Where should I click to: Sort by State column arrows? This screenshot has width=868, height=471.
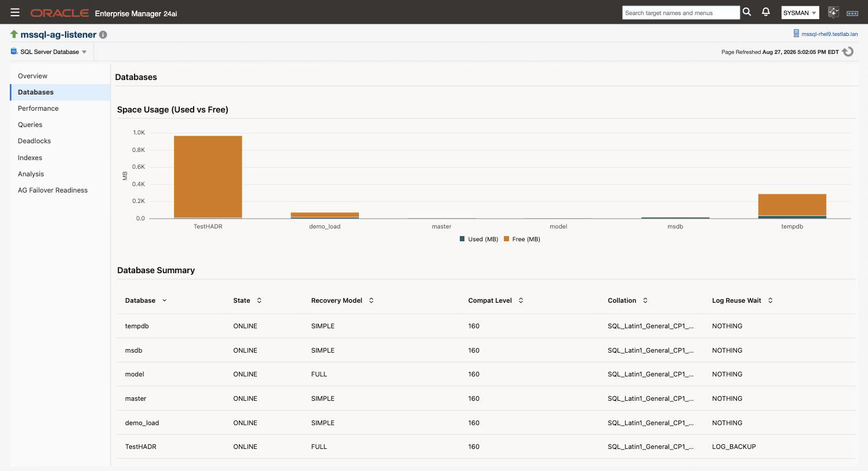pos(259,300)
